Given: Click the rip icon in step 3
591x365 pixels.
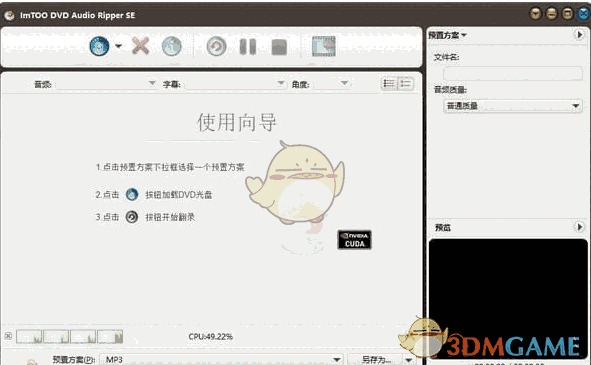Looking at the screenshot, I should coord(132,217).
